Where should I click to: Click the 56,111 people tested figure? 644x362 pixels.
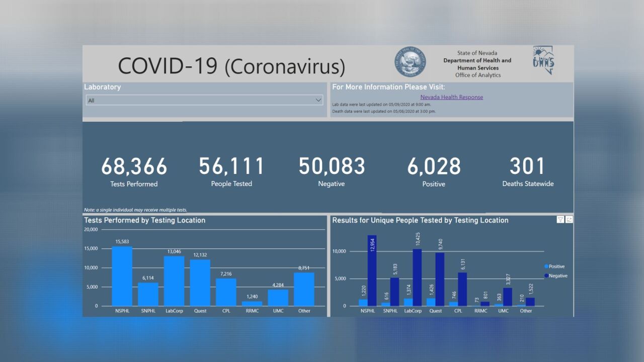[231, 166]
